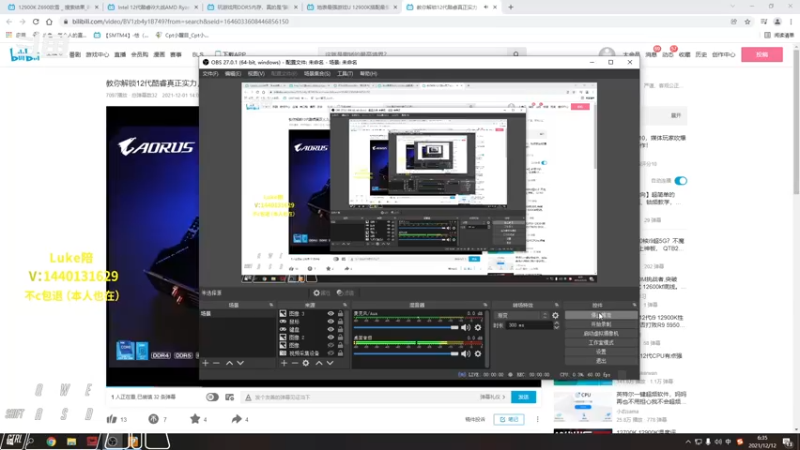The width and height of the screenshot is (800, 450).
Task: Hide the first image source (图像 3)
Action: 331,314
